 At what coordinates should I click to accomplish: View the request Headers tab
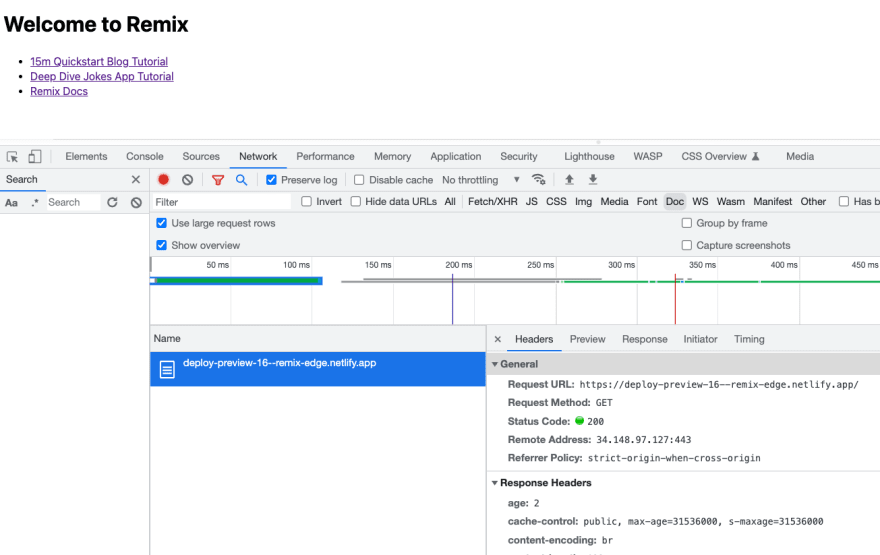point(534,340)
